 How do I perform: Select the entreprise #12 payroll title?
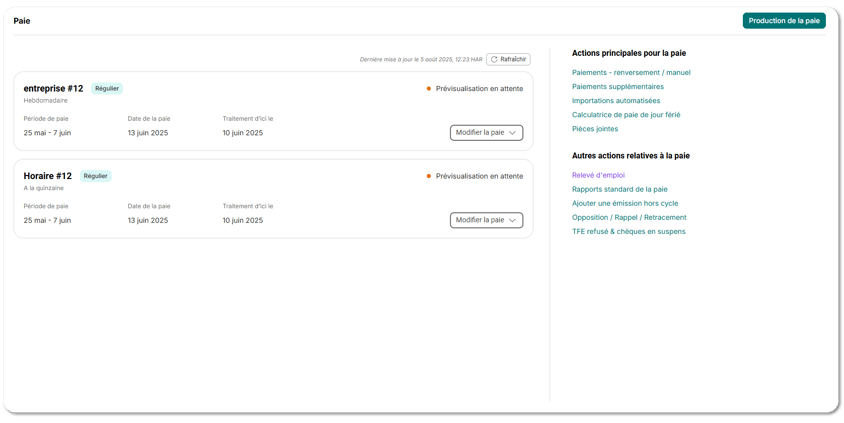tap(53, 88)
